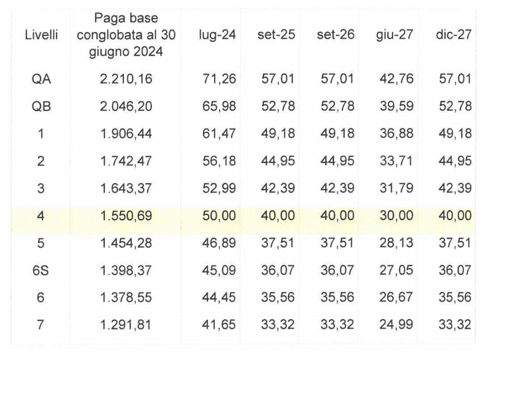Select the 6S level row label
This screenshot has height=420, width=515.
pyautogui.click(x=41, y=270)
